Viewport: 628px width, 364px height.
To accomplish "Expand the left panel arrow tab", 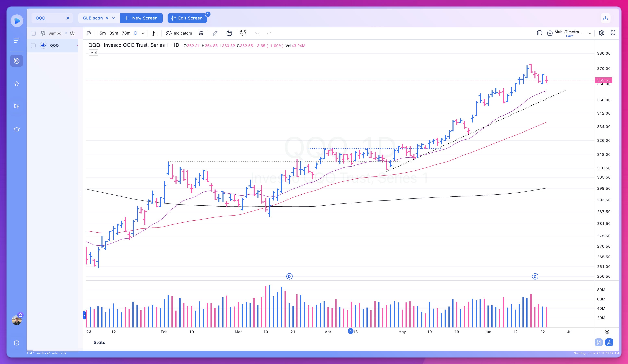I will [84, 315].
